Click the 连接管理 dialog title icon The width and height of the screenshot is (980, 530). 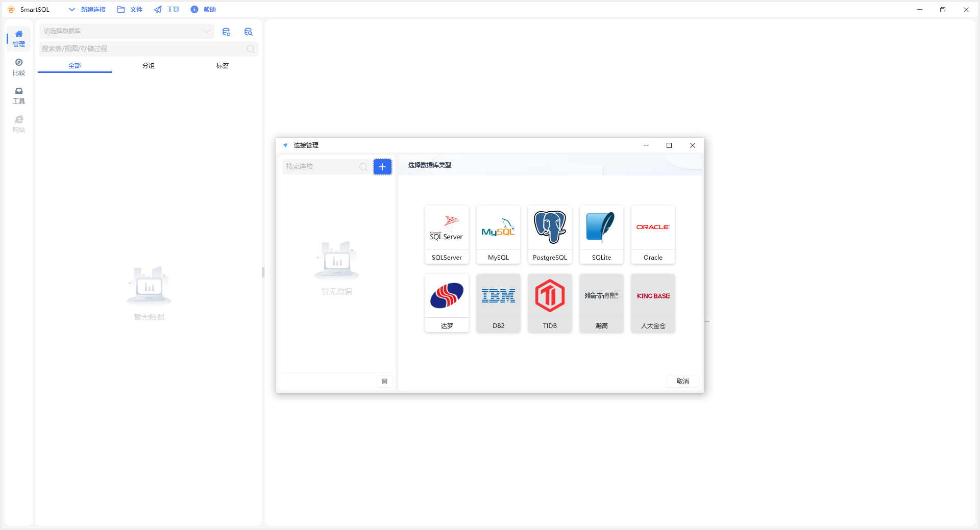(285, 145)
